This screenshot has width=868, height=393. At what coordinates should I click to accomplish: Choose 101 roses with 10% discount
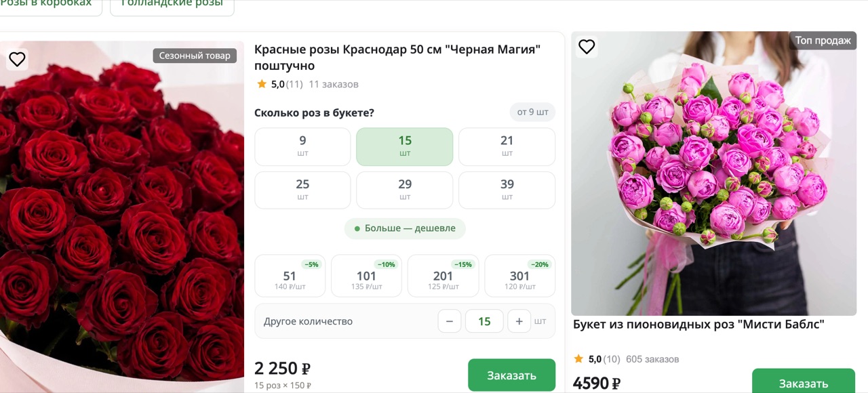click(366, 276)
